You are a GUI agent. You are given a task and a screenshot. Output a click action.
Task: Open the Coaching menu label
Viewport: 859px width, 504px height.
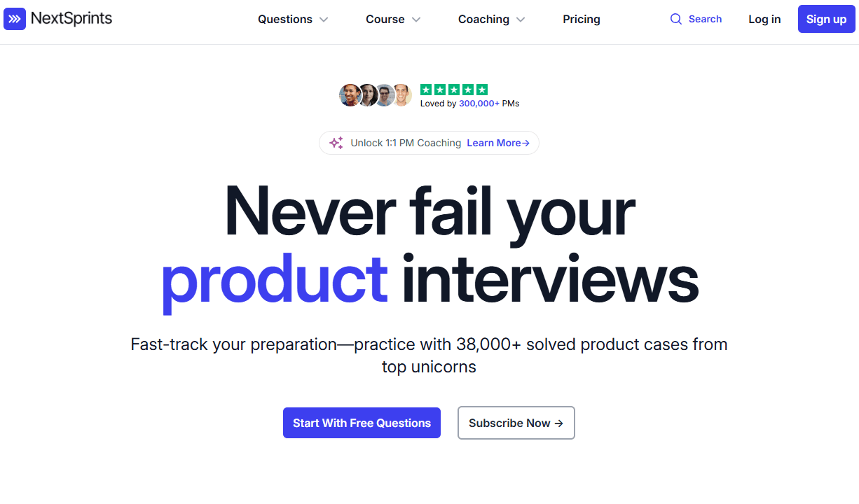483,20
